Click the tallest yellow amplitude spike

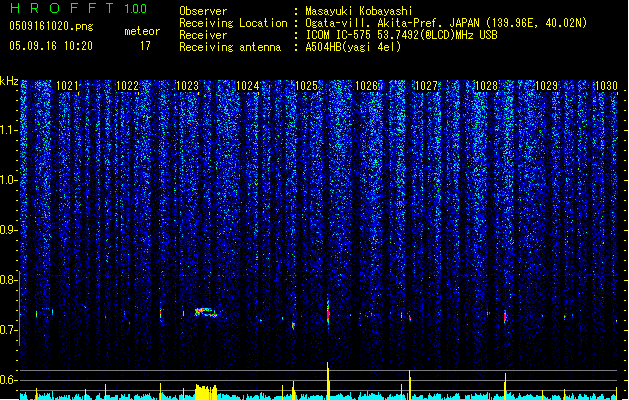point(328,380)
